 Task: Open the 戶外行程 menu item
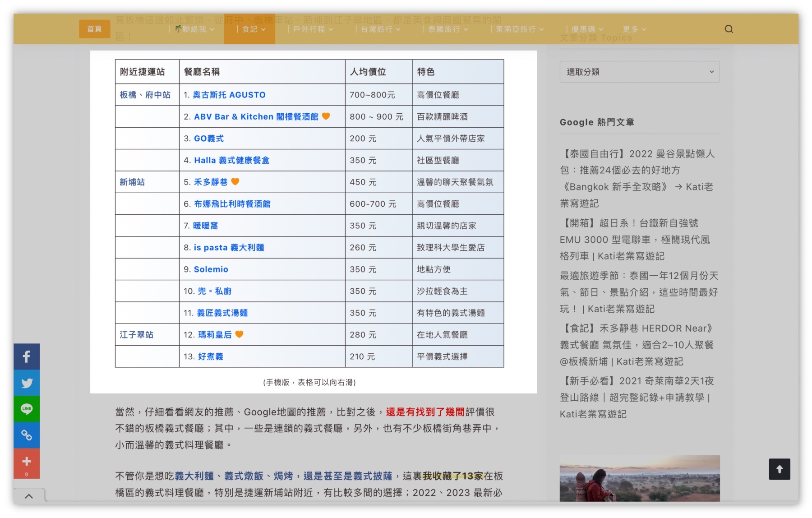point(311,29)
